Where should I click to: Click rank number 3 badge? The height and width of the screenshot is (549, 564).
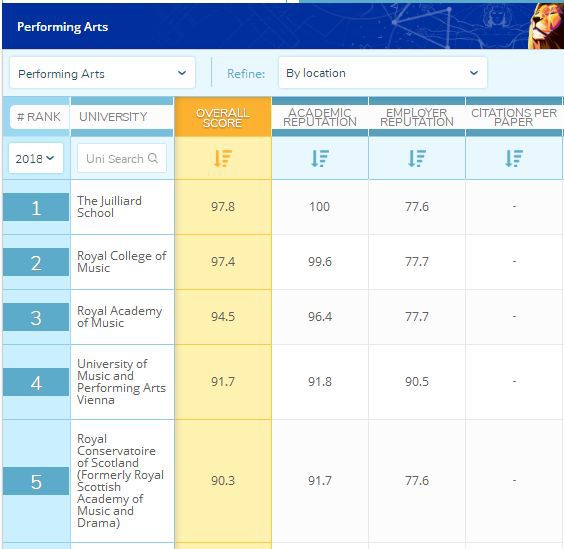pos(36,317)
